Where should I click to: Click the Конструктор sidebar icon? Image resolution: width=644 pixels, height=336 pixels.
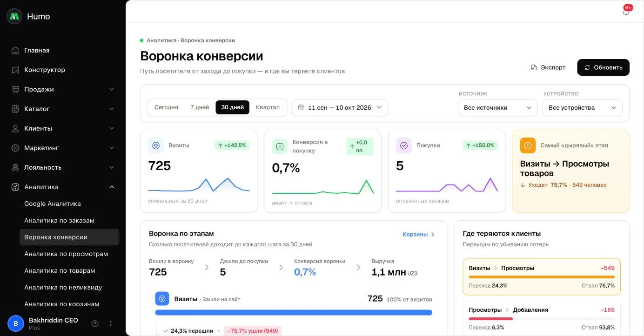(x=15, y=70)
